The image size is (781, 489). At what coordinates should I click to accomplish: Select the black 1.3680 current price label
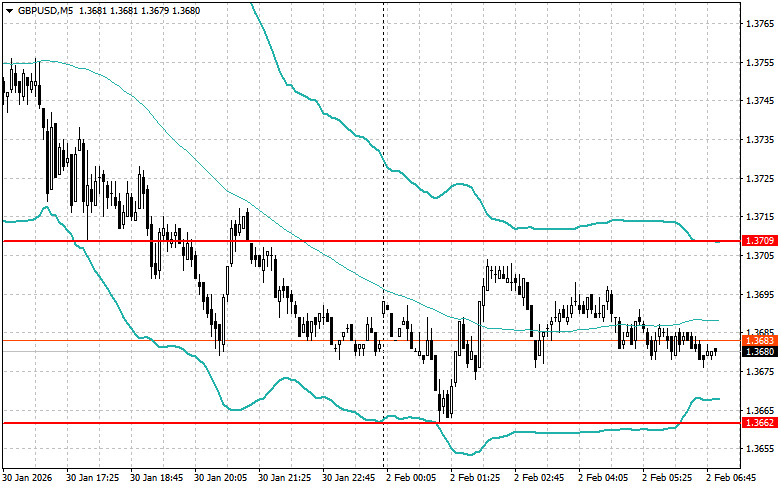tap(760, 352)
